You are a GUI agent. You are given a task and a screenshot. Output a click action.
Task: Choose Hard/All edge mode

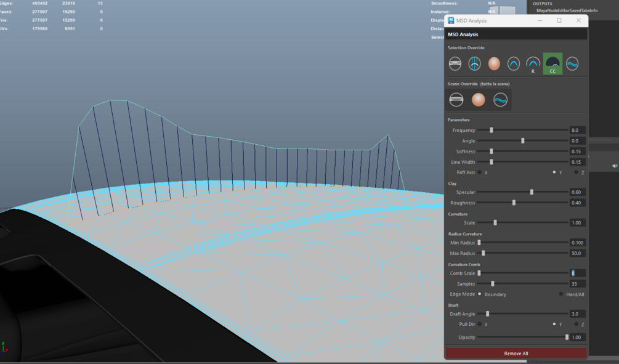[x=561, y=294]
